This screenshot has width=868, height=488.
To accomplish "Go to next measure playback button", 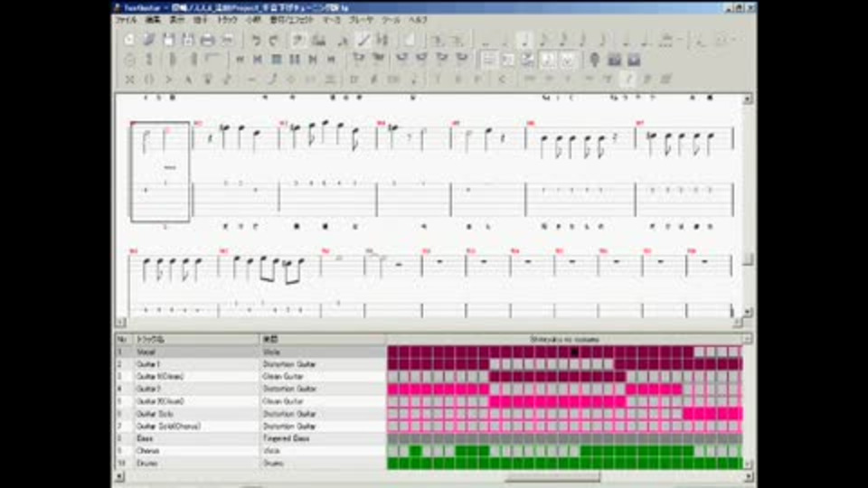I will [313, 60].
